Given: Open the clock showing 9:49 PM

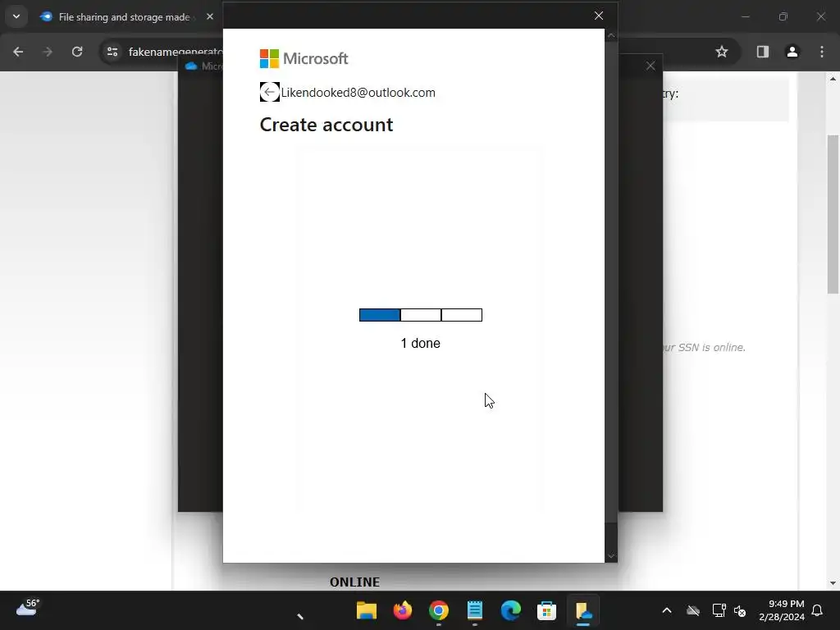Looking at the screenshot, I should (782, 610).
